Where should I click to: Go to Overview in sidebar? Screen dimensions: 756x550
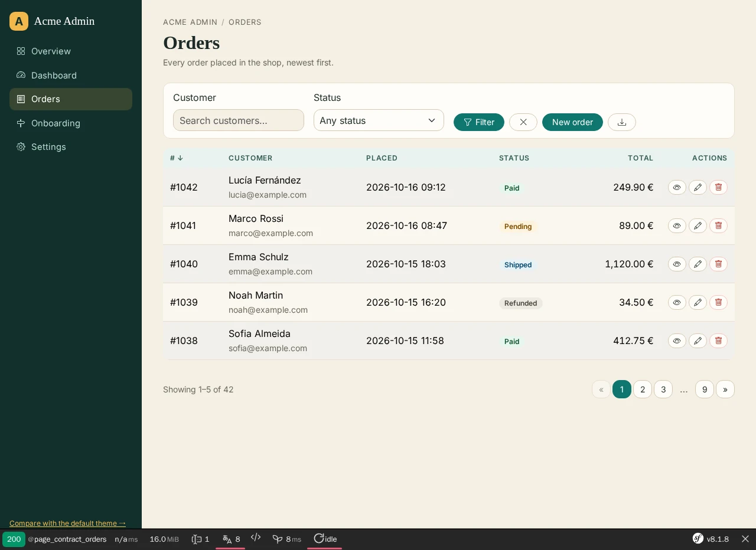(71, 51)
